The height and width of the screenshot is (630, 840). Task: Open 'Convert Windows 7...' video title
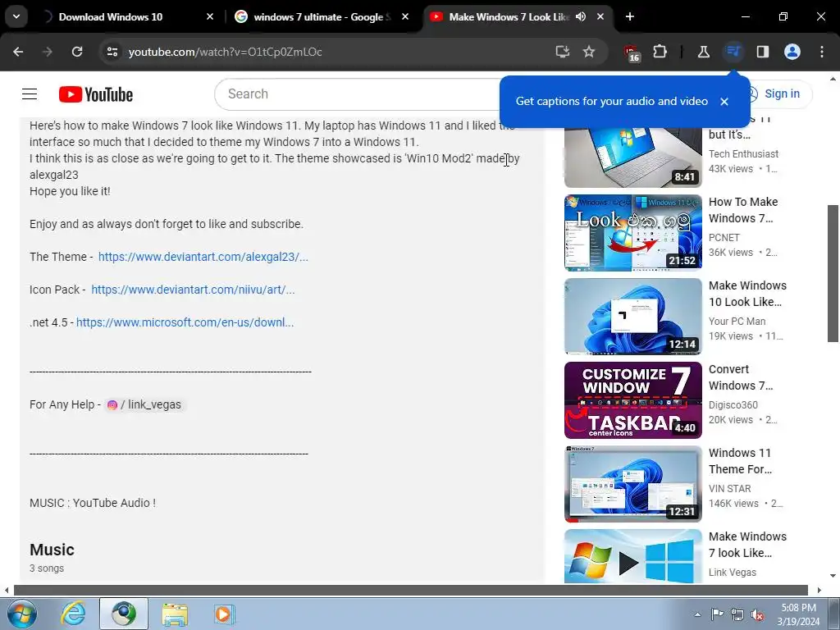(741, 377)
